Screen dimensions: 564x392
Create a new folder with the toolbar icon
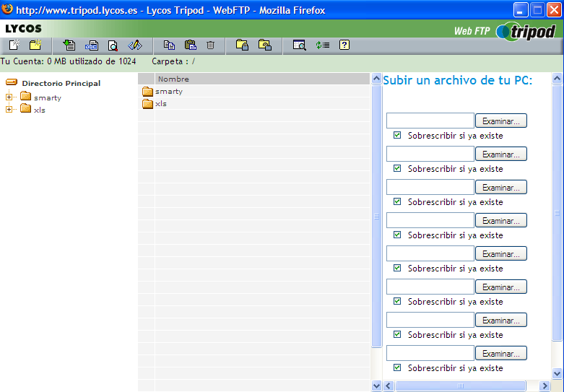35,45
